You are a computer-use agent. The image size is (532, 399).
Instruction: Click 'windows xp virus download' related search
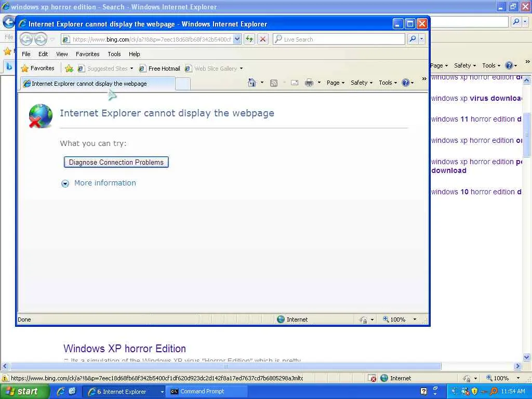point(477,98)
